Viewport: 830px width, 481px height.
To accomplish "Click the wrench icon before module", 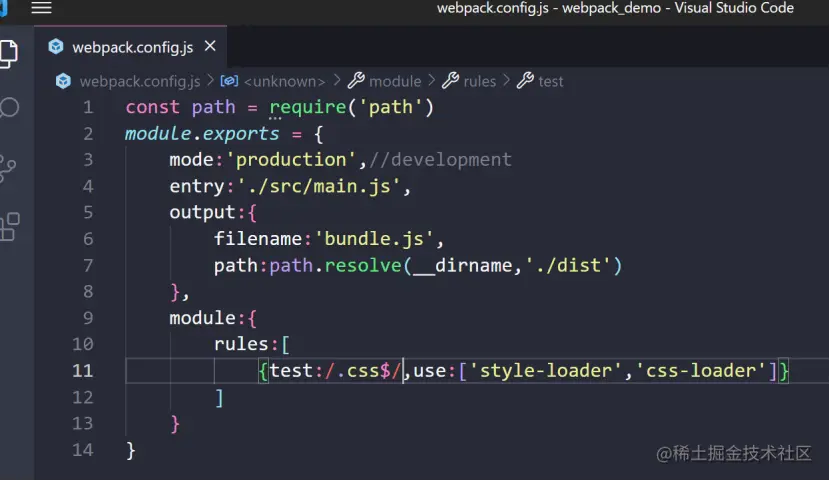I will [356, 80].
